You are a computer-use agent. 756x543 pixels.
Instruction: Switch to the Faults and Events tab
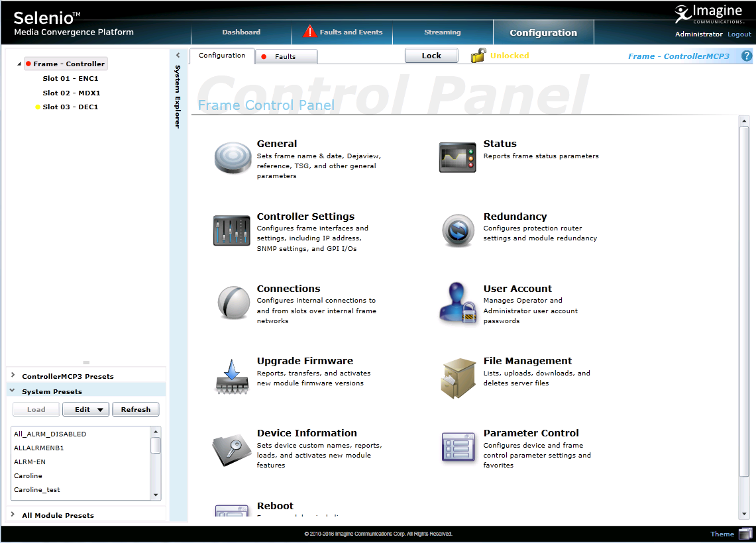pyautogui.click(x=343, y=32)
